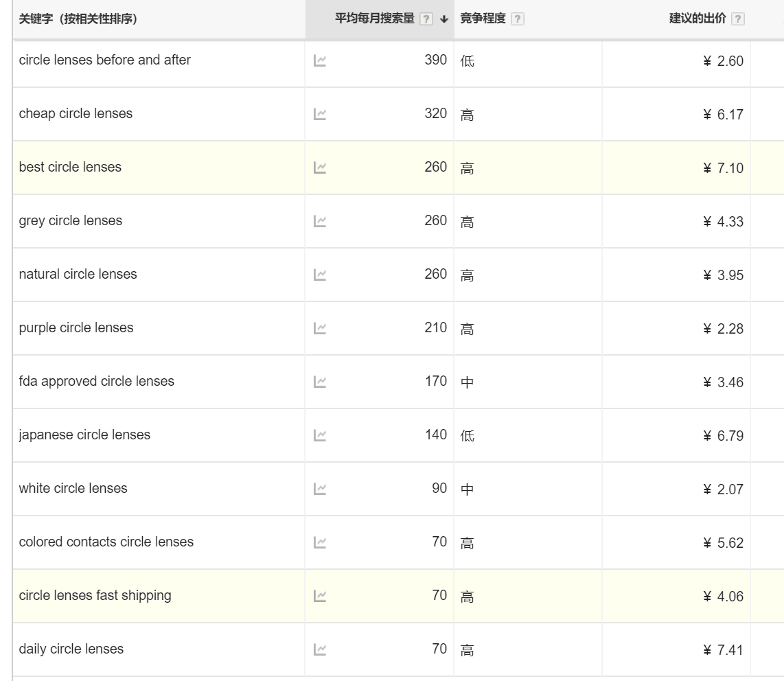784x681 pixels.
Task: Open trend chart for colored contacts circle lenses
Action: (319, 542)
